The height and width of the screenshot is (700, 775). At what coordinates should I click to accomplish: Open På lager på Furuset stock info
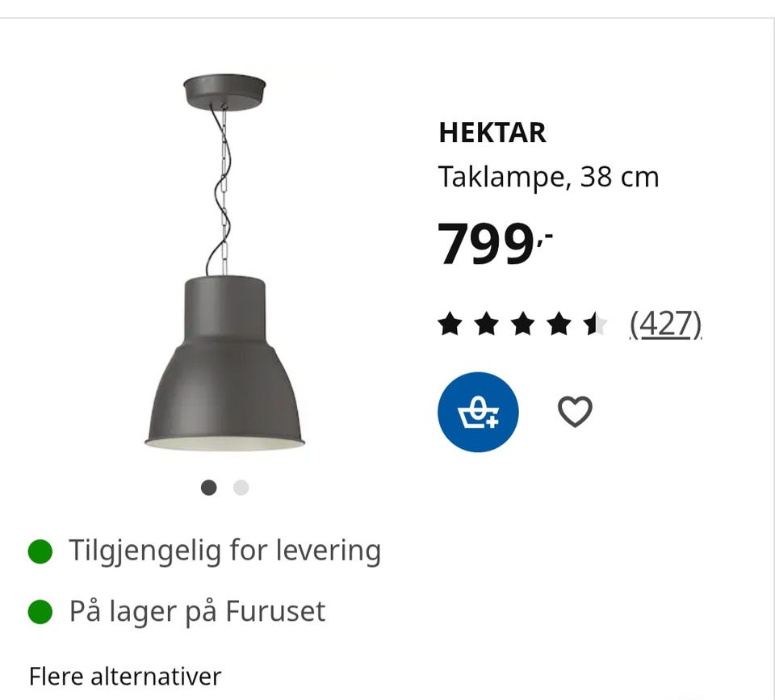click(x=197, y=612)
